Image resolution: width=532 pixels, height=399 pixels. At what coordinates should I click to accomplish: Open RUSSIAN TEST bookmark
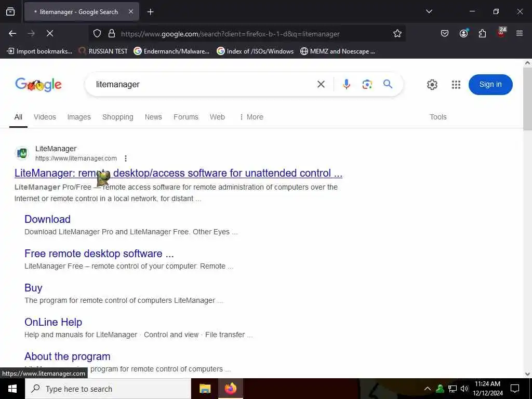pyautogui.click(x=103, y=51)
